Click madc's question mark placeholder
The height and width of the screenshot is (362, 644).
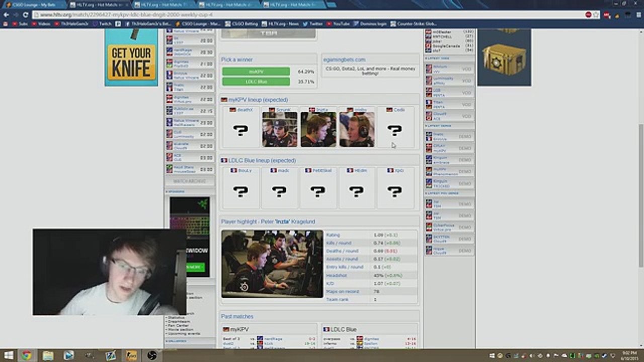click(x=279, y=191)
